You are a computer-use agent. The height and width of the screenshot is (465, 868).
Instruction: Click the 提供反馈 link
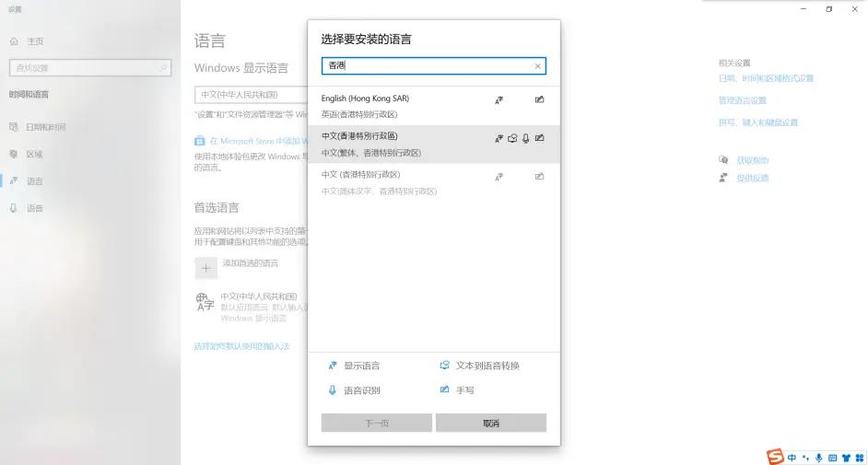752,178
